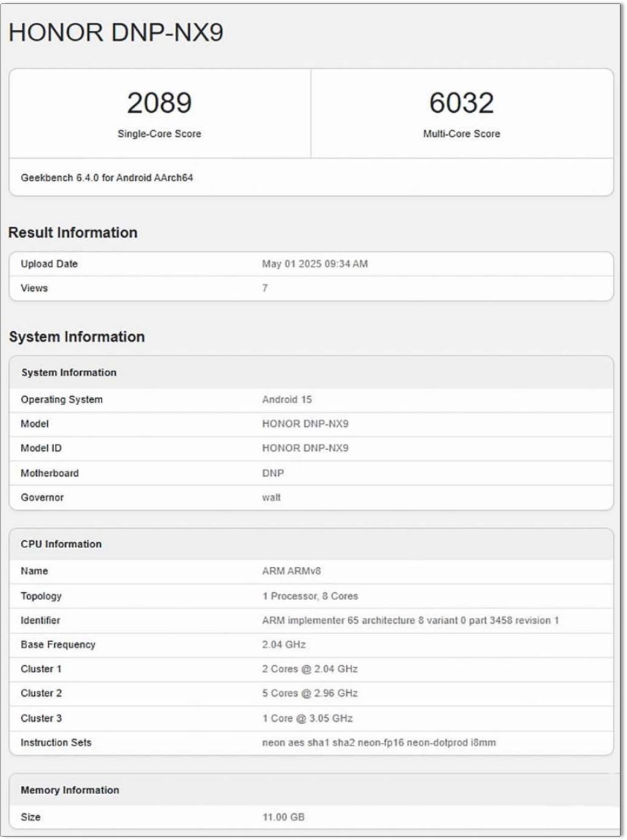627x840 pixels.
Task: Select the value 1 Processor, 8 Cores
Action: (x=310, y=596)
